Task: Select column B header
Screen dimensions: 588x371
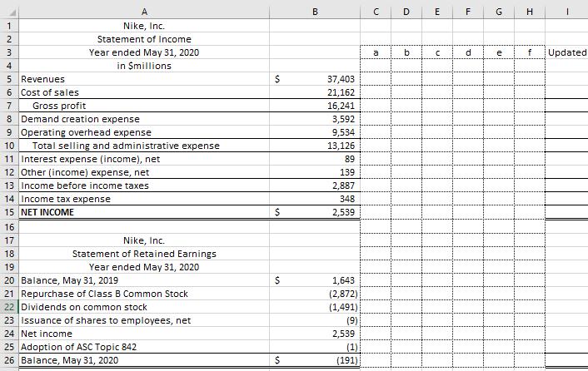Action: pyautogui.click(x=315, y=12)
